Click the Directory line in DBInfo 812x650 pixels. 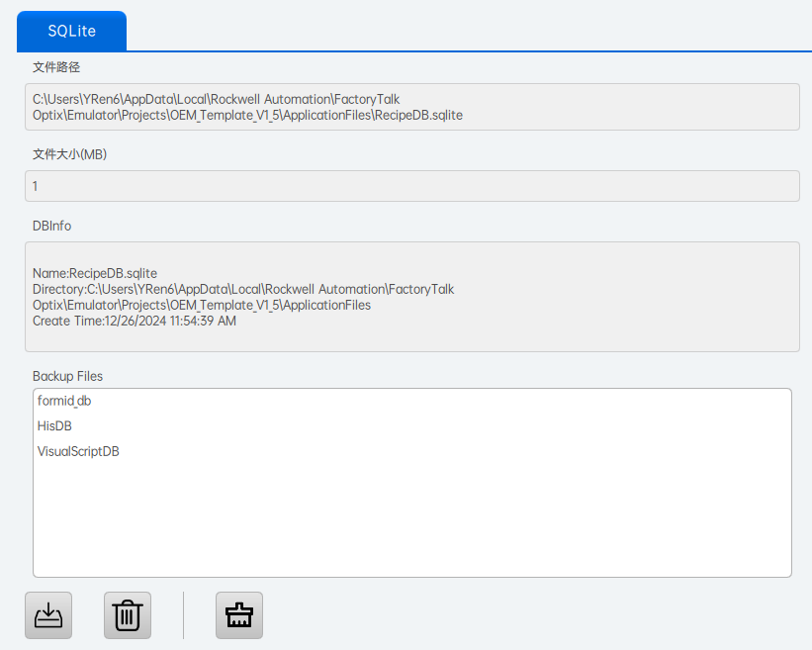(x=243, y=289)
